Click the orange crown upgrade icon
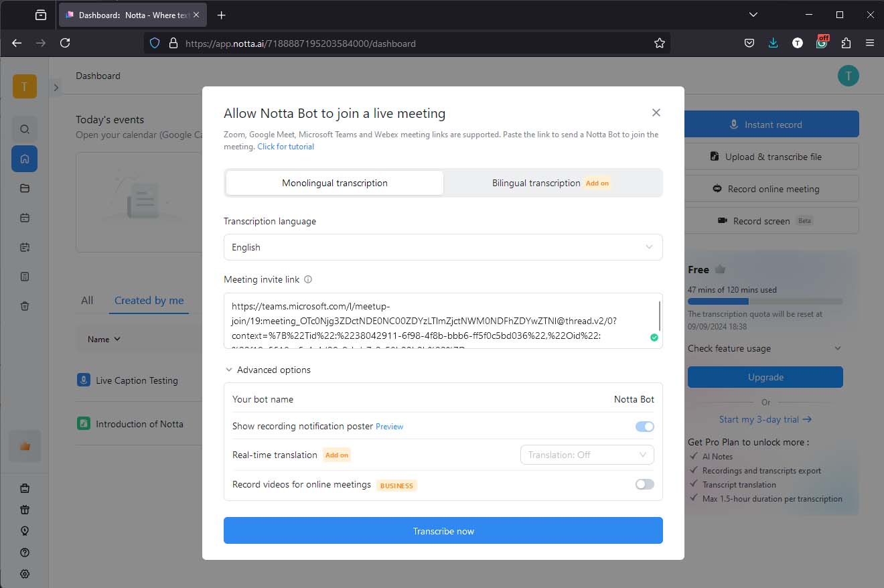The image size is (884, 588). [x=25, y=446]
